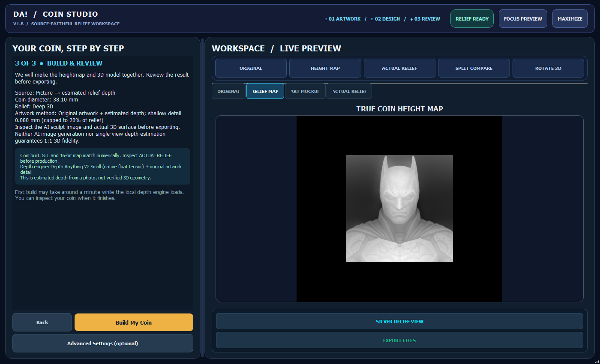Click the 'Coin diameter: 38.10 mm' line
This screenshot has width=600, height=364.
[46, 100]
